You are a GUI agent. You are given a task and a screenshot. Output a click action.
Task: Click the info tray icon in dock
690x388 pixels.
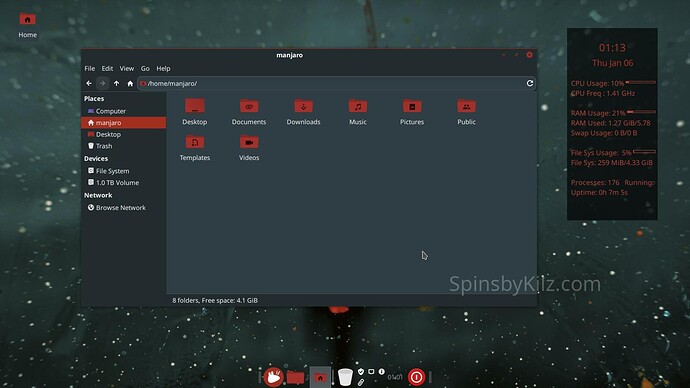coord(382,372)
